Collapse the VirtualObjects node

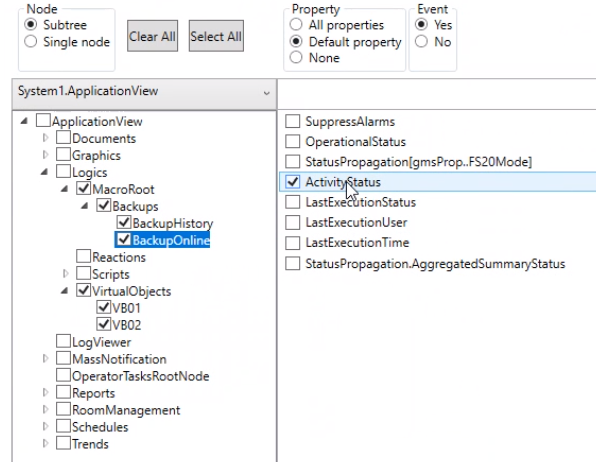pyautogui.click(x=65, y=291)
